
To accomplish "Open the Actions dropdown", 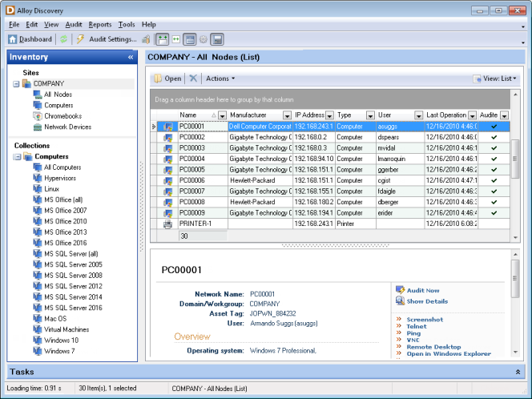I will pos(220,79).
